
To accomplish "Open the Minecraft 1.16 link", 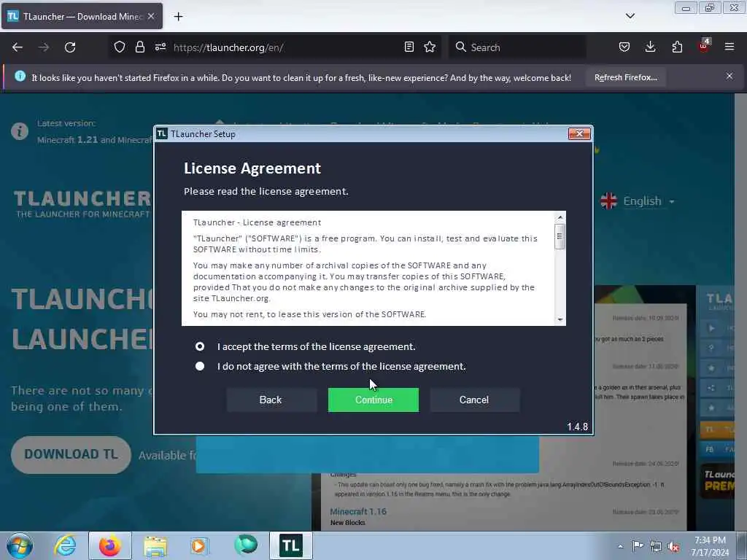I will tap(358, 511).
